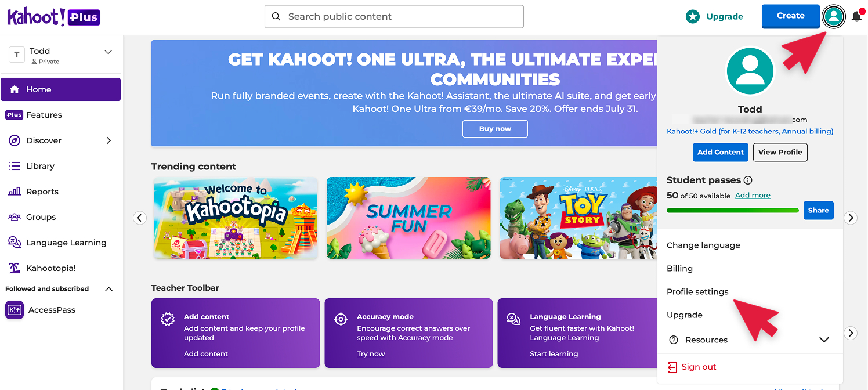Click the blue Create button
The image size is (868, 390).
(790, 16)
